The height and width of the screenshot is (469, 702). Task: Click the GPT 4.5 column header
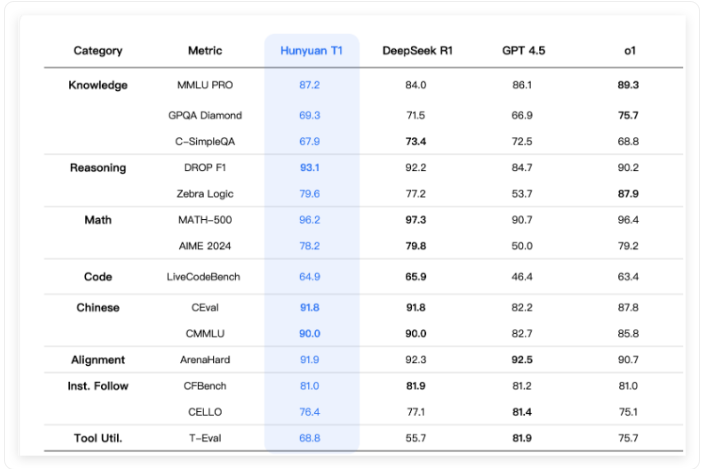pos(523,51)
